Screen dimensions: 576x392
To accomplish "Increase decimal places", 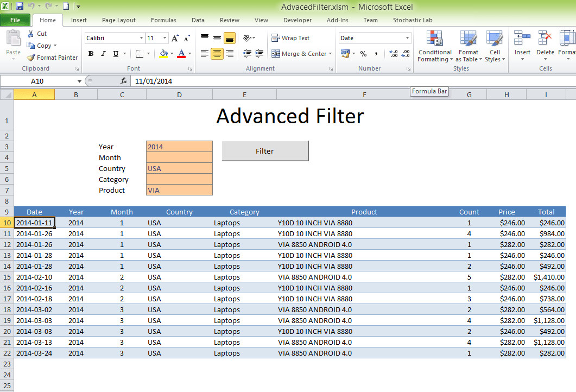I will (x=392, y=54).
